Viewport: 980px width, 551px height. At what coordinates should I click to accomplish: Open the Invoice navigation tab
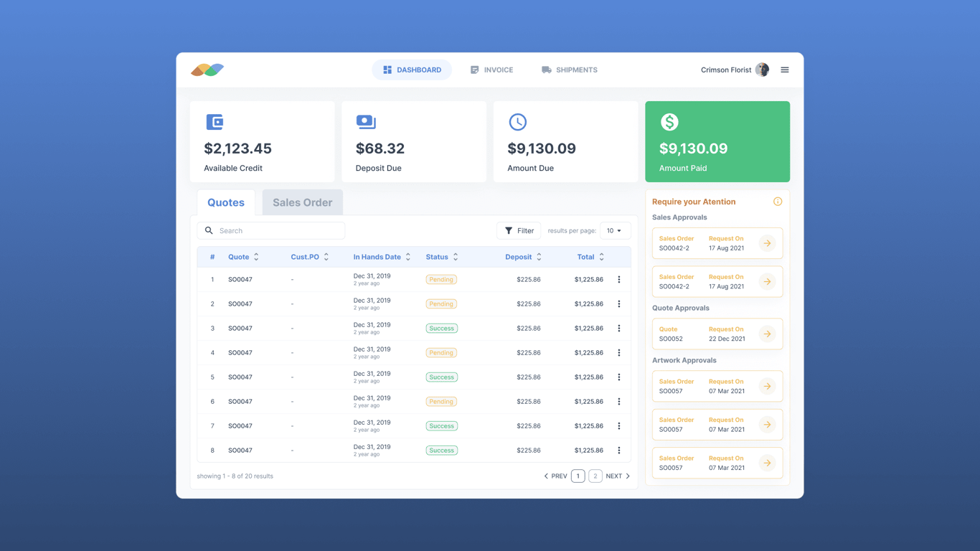491,70
